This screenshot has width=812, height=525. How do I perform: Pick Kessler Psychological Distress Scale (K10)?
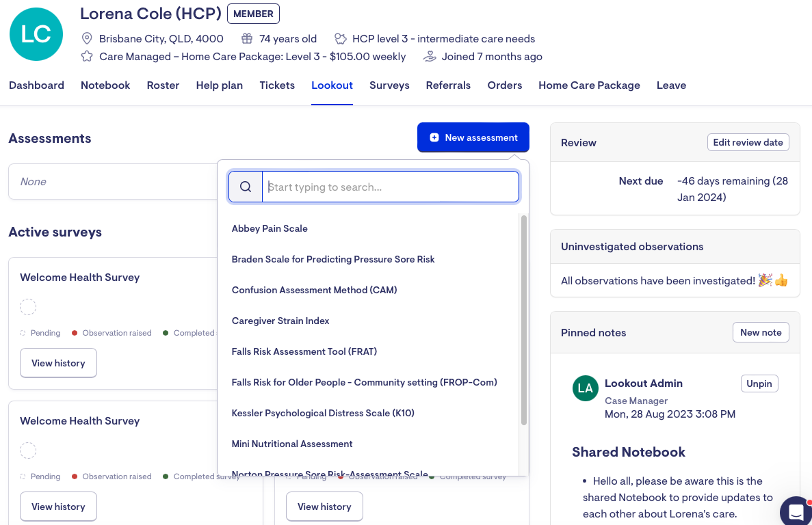pos(323,413)
